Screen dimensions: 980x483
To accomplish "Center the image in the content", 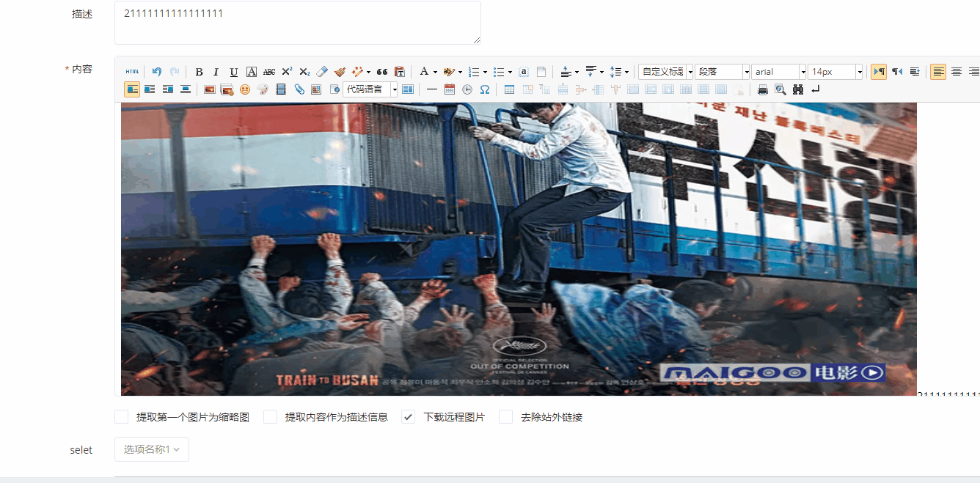I will [186, 89].
